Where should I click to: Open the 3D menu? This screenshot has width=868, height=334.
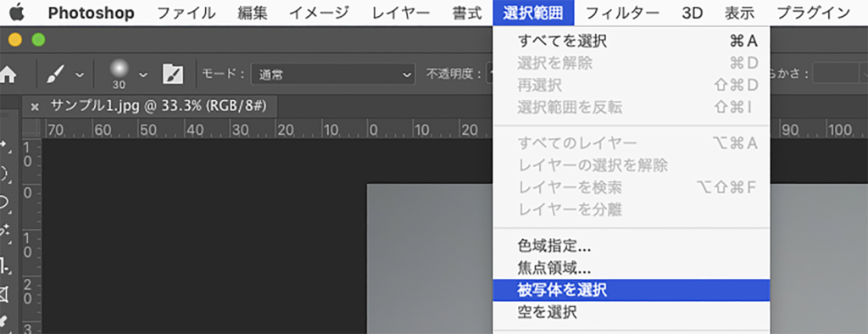(692, 13)
